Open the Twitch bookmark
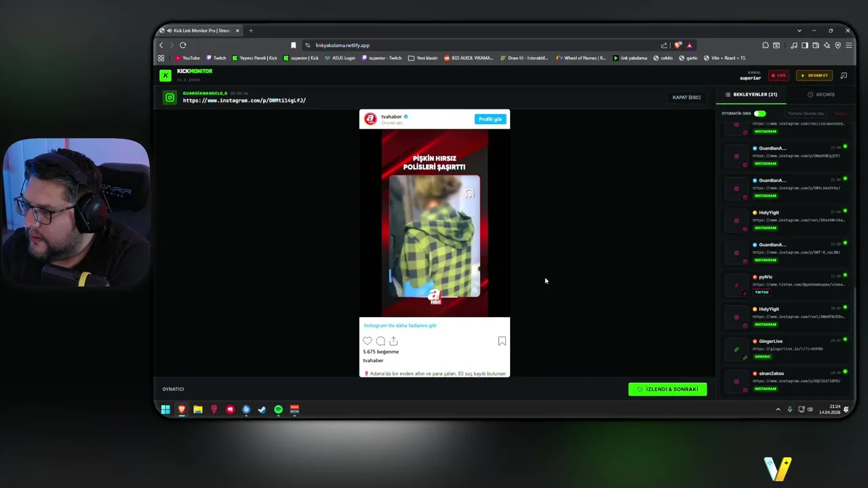Viewport: 868px width, 488px height. pyautogui.click(x=216, y=58)
